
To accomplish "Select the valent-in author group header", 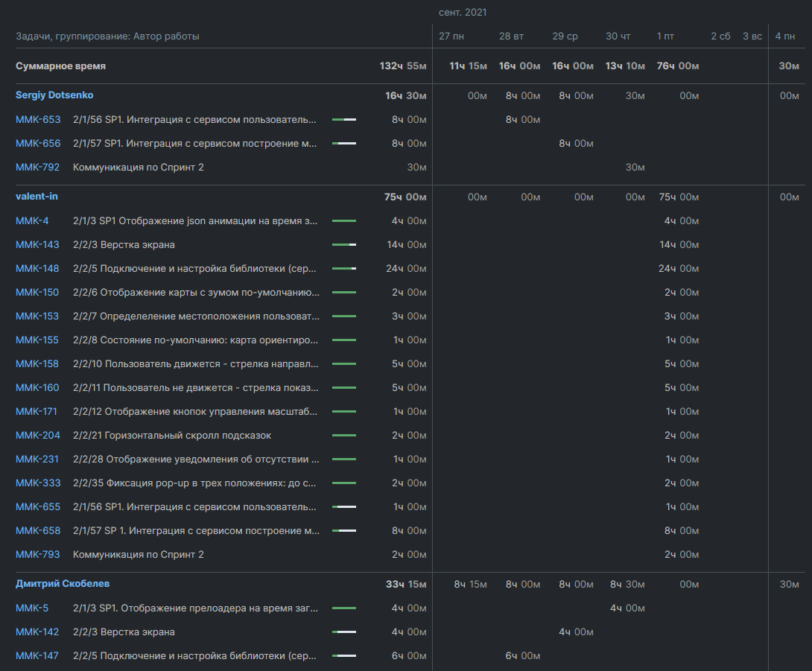I will pyautogui.click(x=37, y=197).
